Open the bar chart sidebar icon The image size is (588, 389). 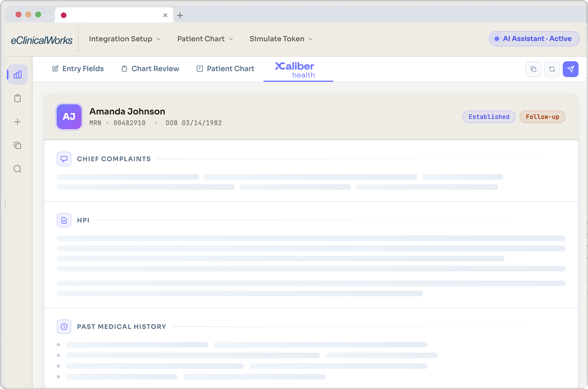tap(18, 75)
